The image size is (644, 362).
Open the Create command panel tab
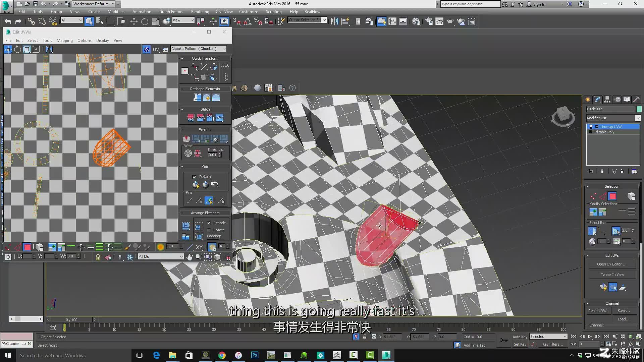click(588, 100)
